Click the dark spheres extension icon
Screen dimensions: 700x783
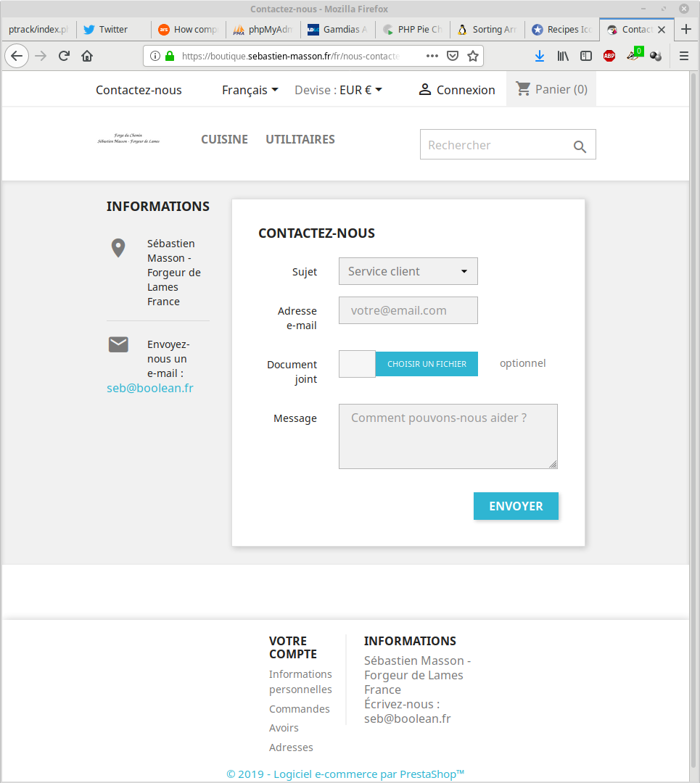tap(656, 56)
